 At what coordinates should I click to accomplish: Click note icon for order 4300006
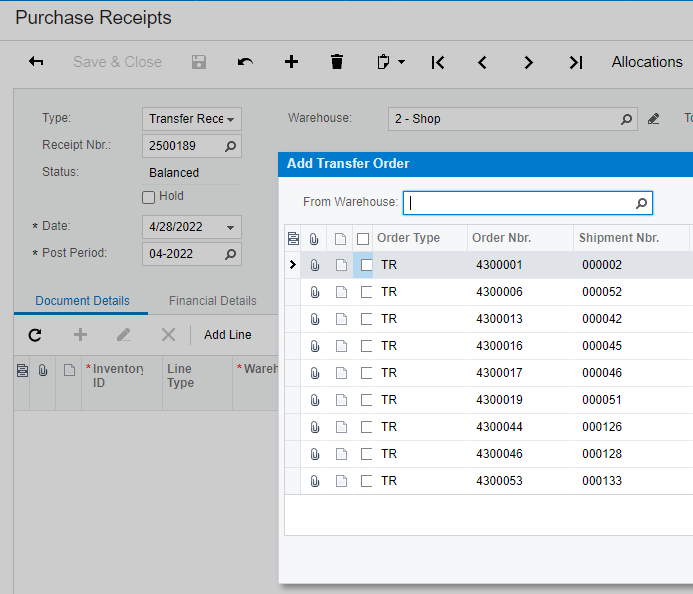coord(341,292)
